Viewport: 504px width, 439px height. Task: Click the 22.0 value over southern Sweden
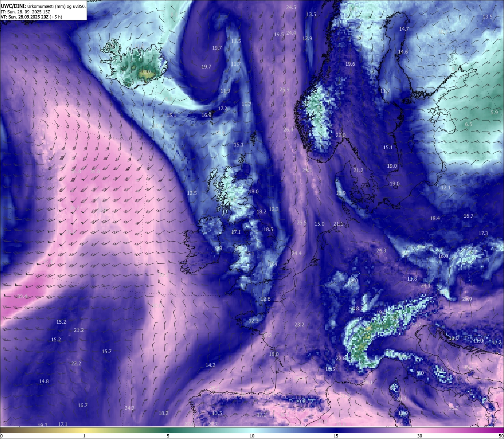click(x=341, y=135)
